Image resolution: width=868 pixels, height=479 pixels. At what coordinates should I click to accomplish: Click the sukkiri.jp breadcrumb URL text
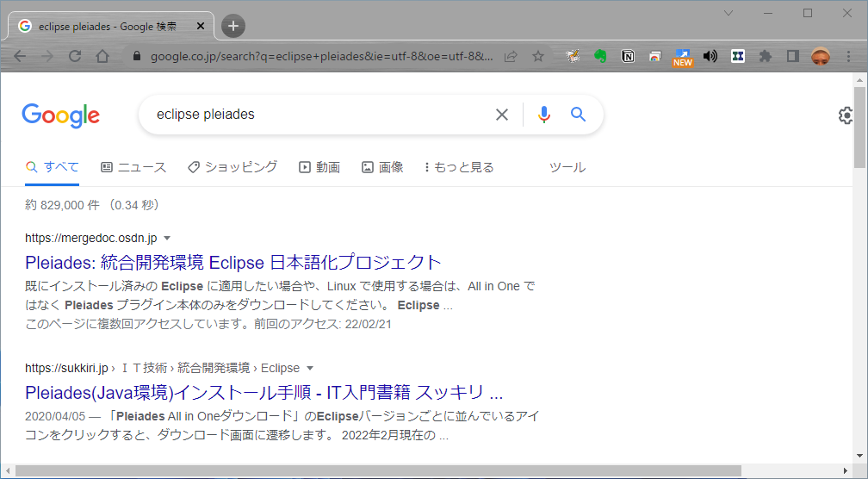[162, 368]
